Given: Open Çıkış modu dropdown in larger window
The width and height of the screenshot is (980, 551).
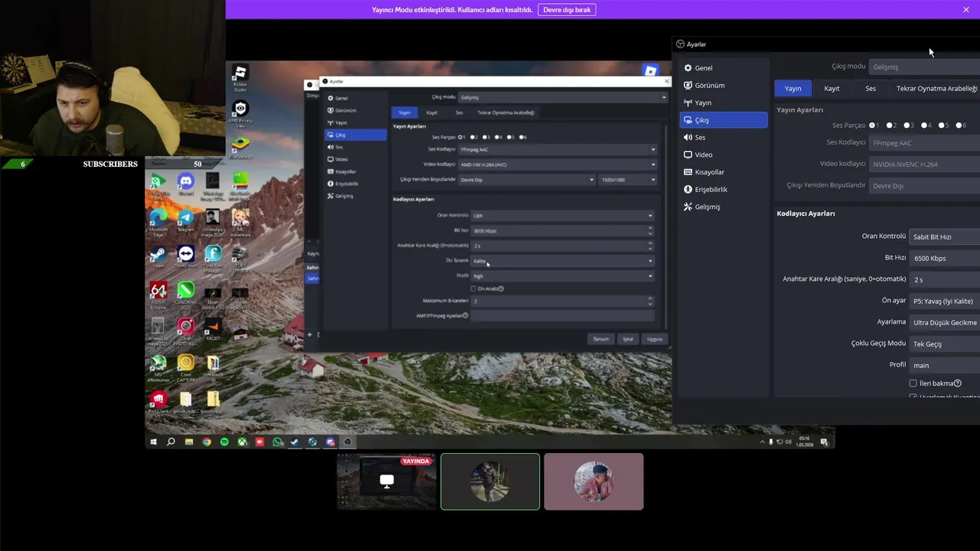Looking at the screenshot, I should click(924, 67).
